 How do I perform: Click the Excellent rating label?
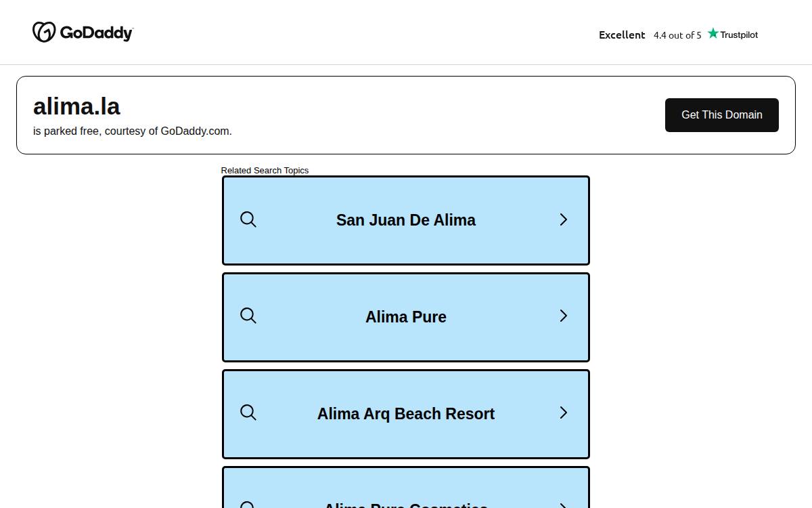pos(622,35)
